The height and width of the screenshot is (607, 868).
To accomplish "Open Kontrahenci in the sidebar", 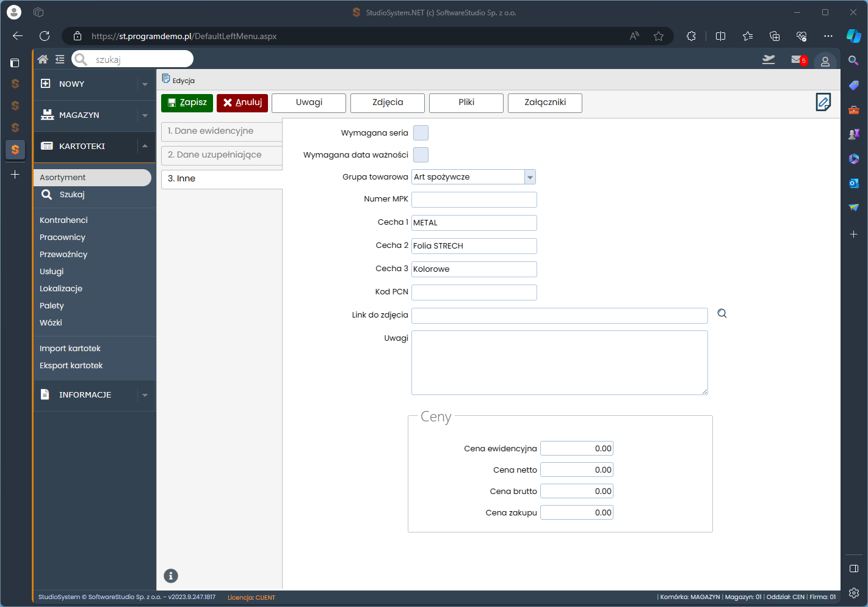I will pos(63,220).
